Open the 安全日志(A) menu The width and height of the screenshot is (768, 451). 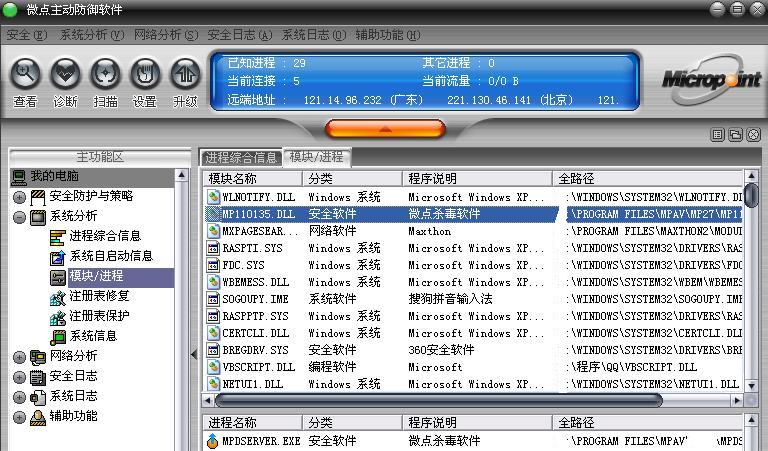point(240,35)
